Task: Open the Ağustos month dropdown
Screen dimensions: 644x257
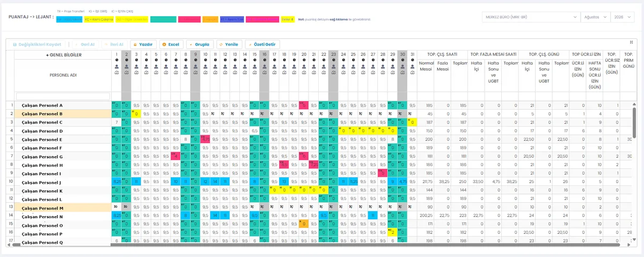Action: coord(595,17)
